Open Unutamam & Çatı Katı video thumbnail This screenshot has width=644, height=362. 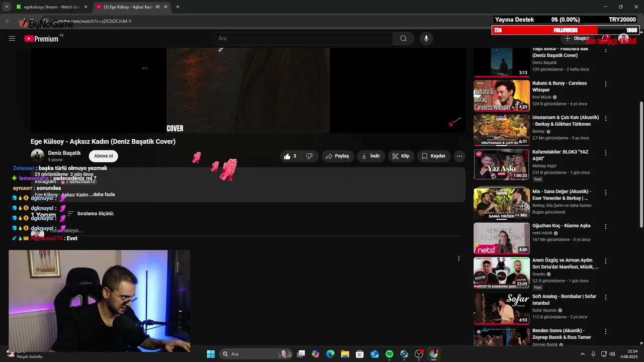(x=502, y=130)
